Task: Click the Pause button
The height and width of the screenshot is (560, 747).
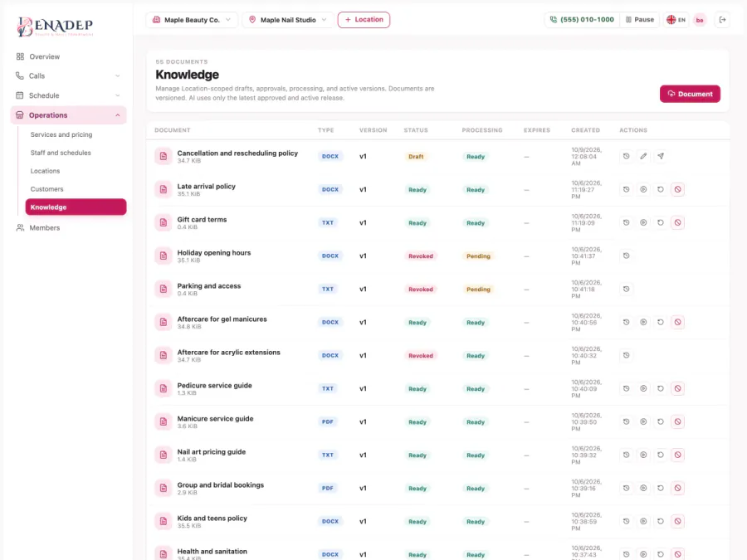Action: pos(640,20)
